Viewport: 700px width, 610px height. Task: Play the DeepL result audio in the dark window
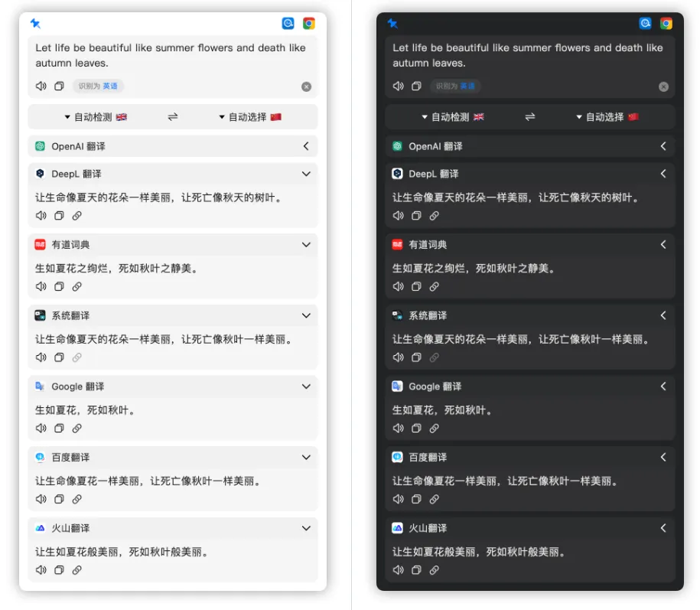399,216
